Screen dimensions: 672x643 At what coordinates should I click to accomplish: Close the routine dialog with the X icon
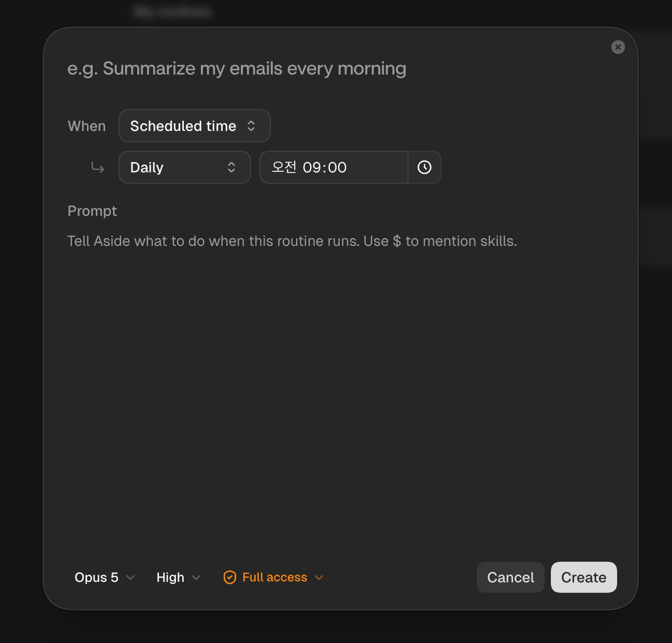pos(618,47)
